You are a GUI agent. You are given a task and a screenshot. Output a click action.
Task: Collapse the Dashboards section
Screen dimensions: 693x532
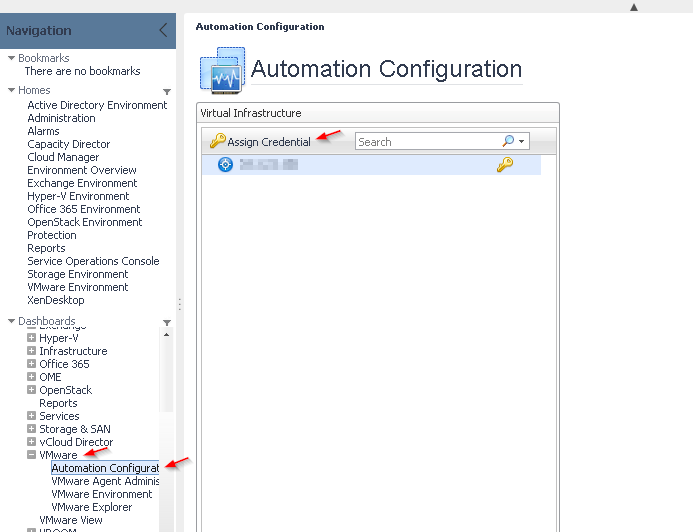point(11,321)
